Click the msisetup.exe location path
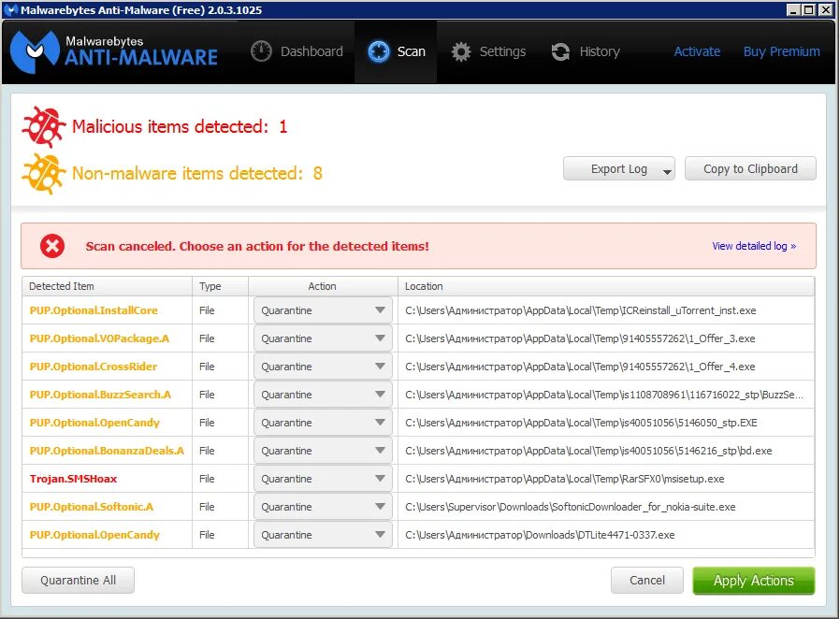 click(565, 479)
